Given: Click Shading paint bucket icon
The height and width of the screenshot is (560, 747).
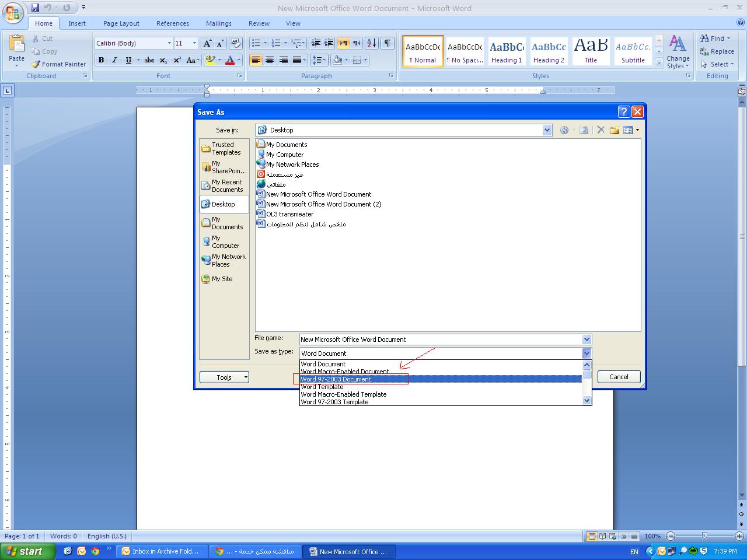Looking at the screenshot, I should tap(337, 60).
